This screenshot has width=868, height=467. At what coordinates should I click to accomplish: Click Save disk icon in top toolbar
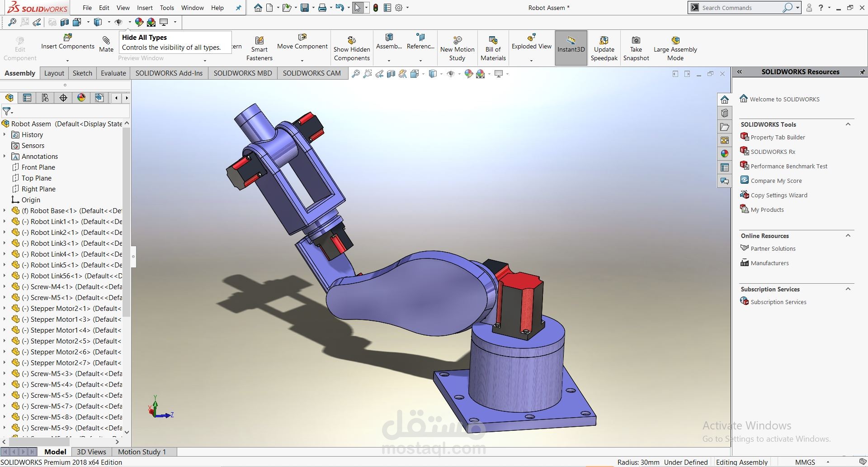305,8
